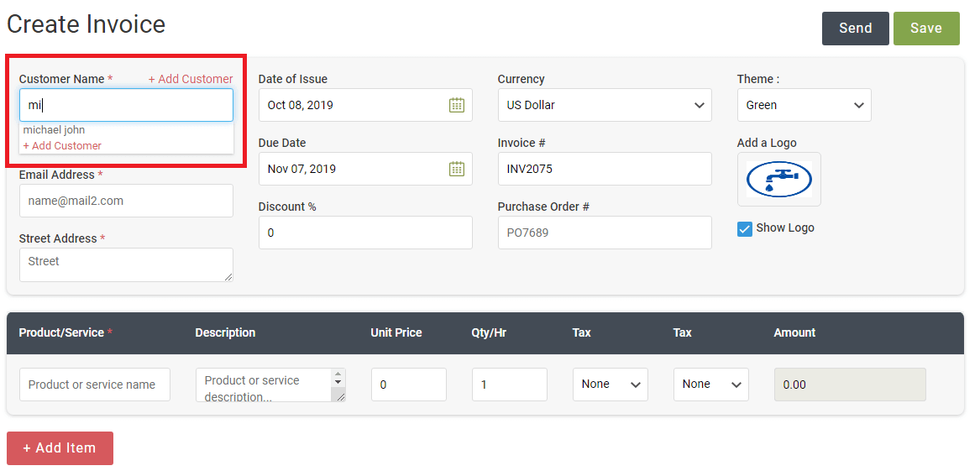Open the first Tax None dropdown
Screen dimensions: 980x471
(610, 385)
